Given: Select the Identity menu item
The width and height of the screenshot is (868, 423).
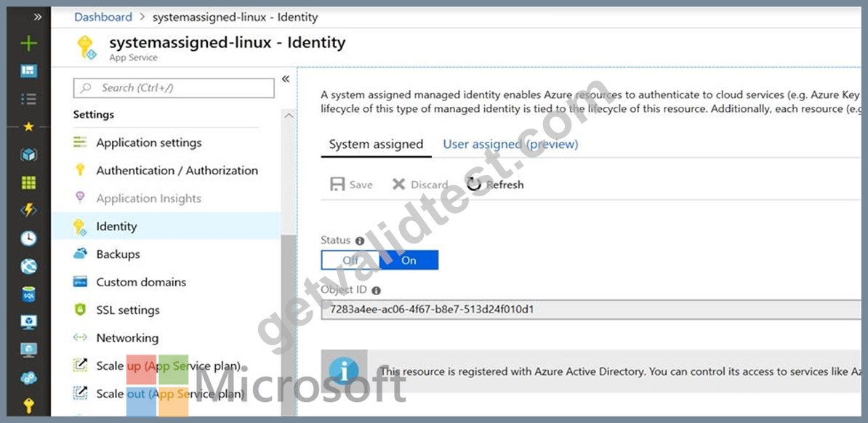Looking at the screenshot, I should click(166, 226).
